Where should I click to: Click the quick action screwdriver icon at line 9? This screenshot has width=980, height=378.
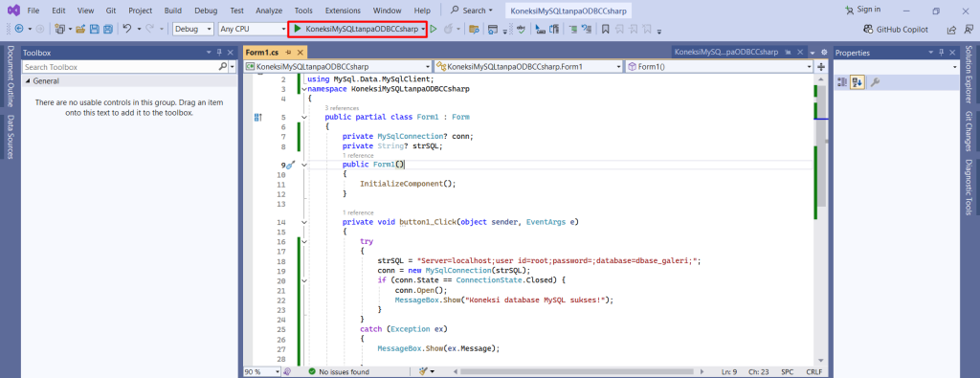[290, 165]
